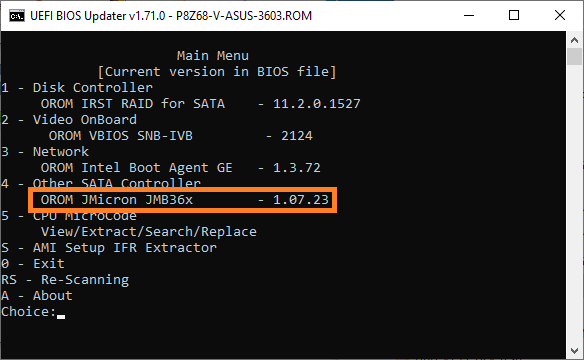Click the View/Extract/Search/Replace line

pos(149,232)
